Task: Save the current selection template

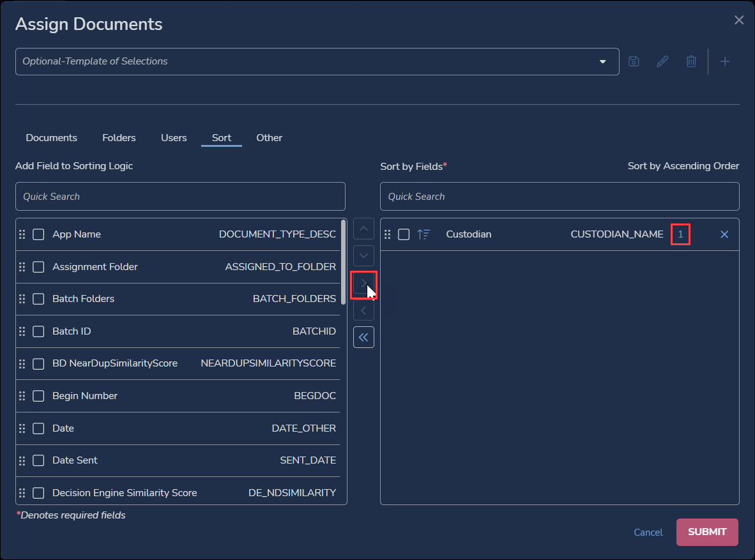Action: [633, 61]
